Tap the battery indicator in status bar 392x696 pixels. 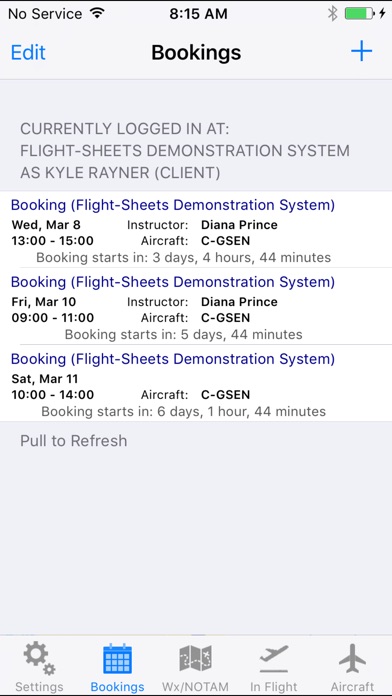[360, 14]
